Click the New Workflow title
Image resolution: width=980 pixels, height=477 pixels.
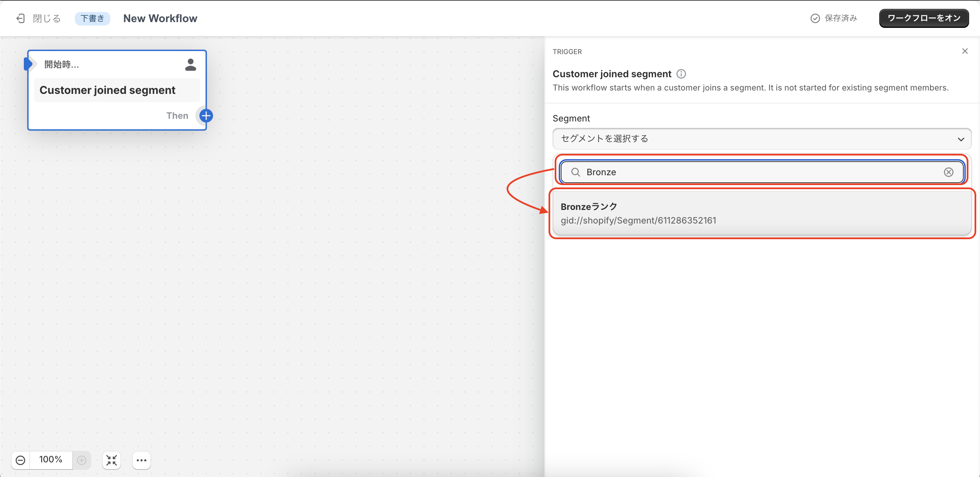(x=160, y=18)
